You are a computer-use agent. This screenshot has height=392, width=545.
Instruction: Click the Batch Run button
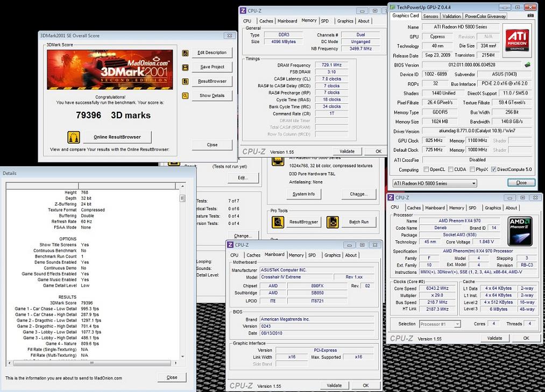[x=359, y=222]
